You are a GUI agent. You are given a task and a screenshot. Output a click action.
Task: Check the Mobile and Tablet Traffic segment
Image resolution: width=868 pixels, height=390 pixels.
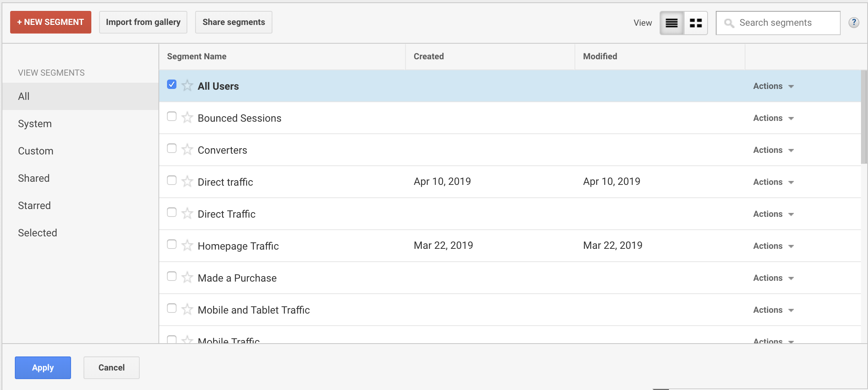(172, 308)
